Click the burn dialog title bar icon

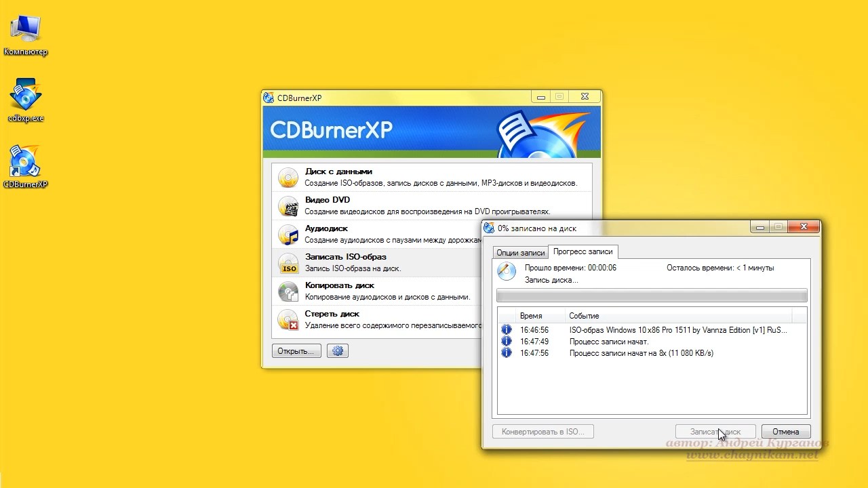point(490,228)
